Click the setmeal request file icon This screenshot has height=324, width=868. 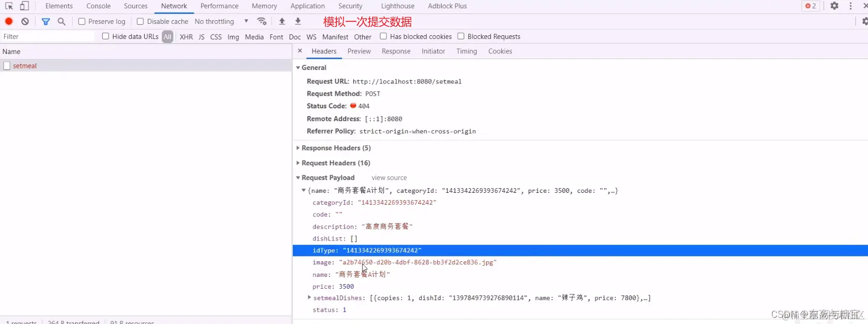tap(7, 66)
